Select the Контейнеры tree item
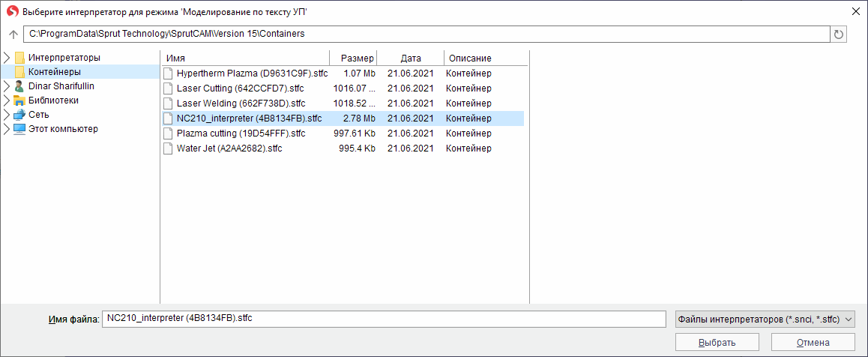Viewport: 868px width, 357px height. 55,72
